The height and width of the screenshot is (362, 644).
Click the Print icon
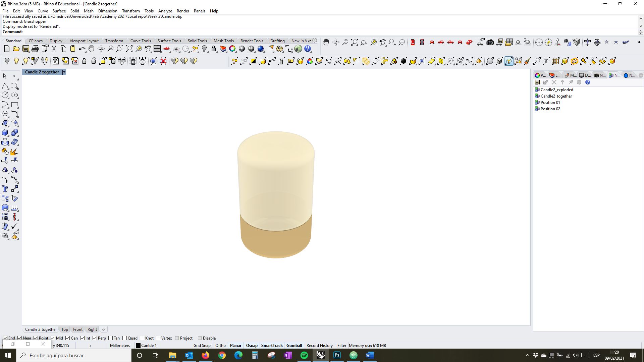35,49
